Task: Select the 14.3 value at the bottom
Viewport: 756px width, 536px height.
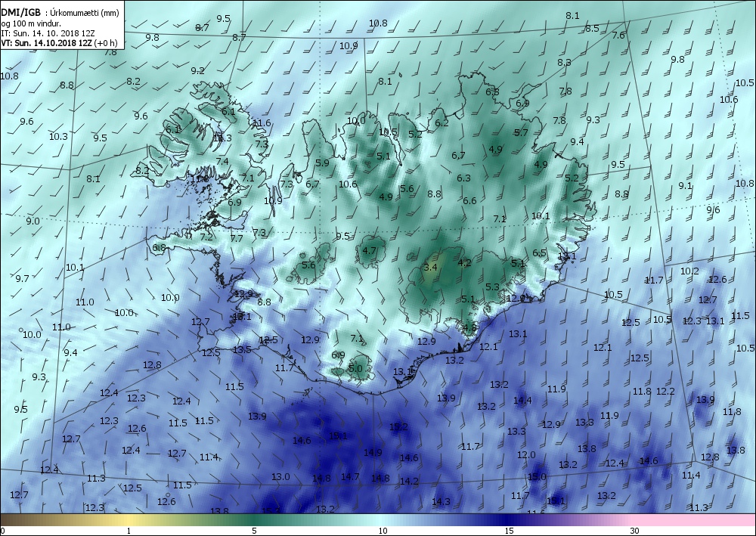Action: (441, 502)
